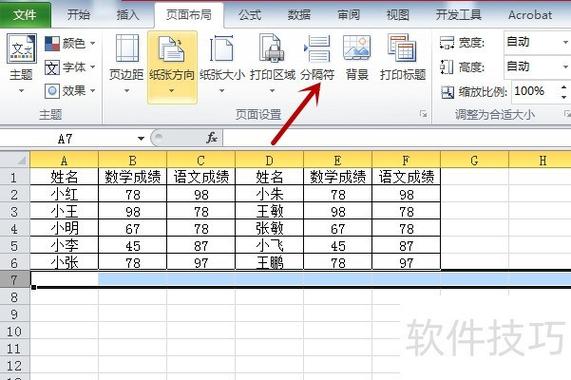The width and height of the screenshot is (571, 380).
Task: Click the 颜色 color palette icon
Action: 52,43
